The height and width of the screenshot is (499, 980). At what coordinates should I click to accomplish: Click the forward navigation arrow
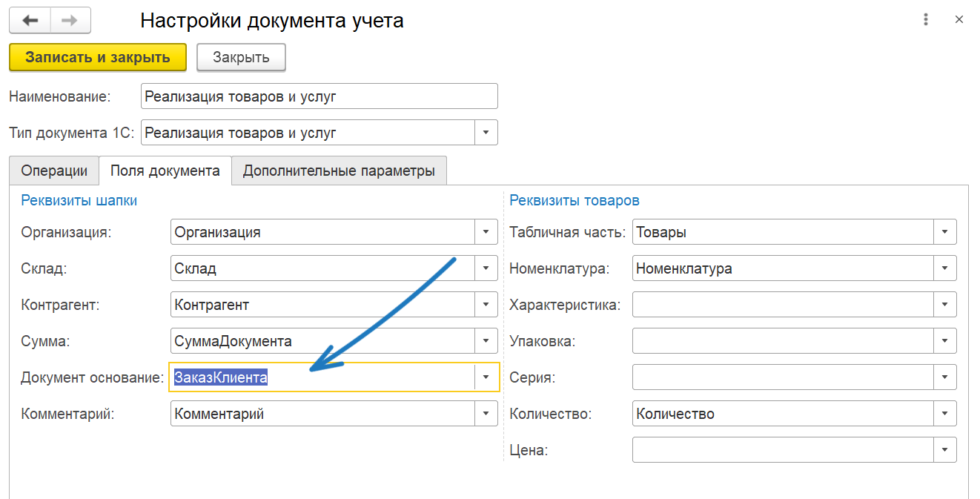[x=70, y=21]
